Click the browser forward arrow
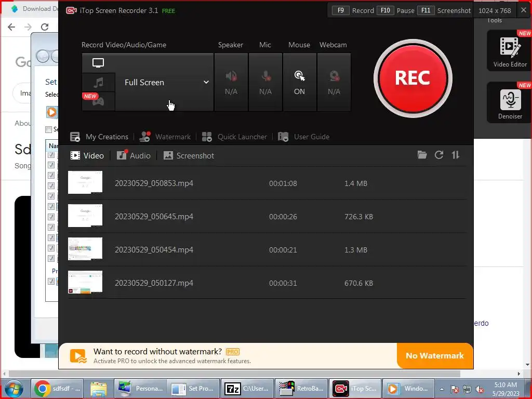The width and height of the screenshot is (532, 399). [x=28, y=27]
